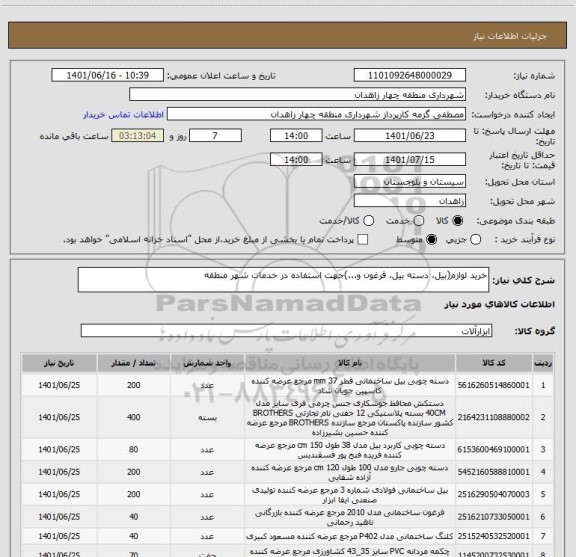Screen dimensions: 576x557
Task: Select item code 6153600469100001
Action: click(x=494, y=449)
